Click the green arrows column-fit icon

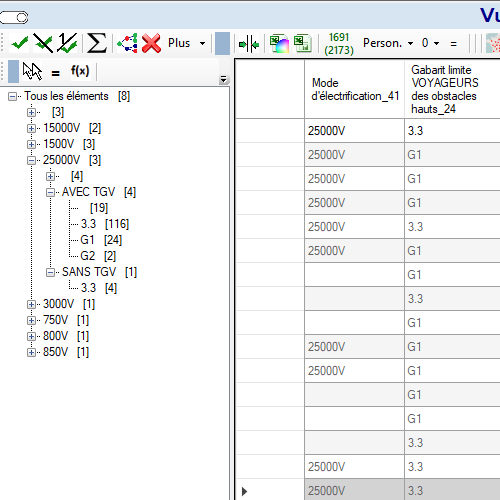coord(249,44)
